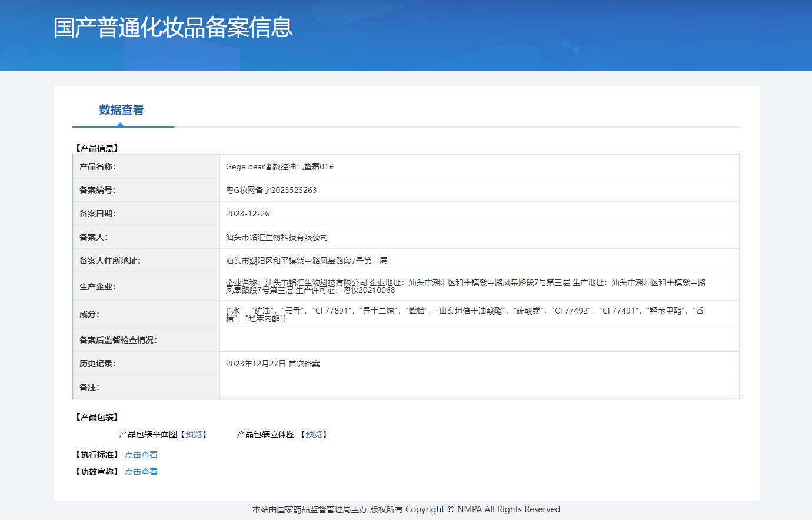Select product name Gege bear奢颜控油气垫霜01#
The image size is (812, 520).
pos(279,166)
